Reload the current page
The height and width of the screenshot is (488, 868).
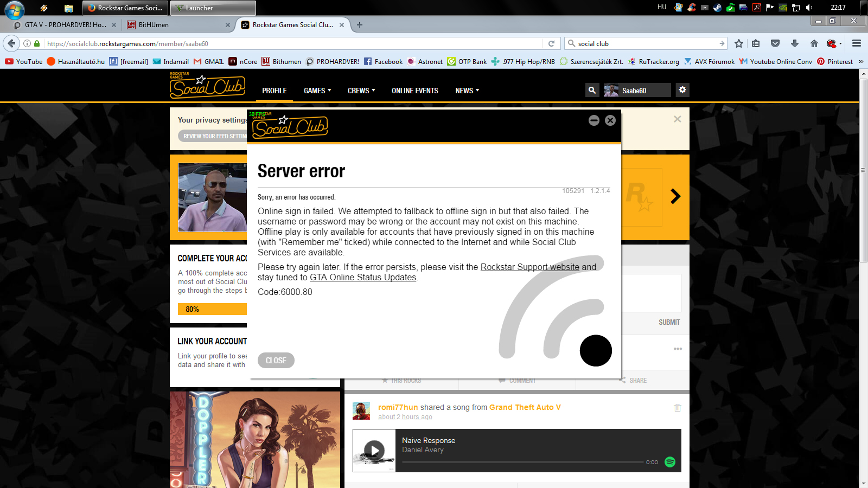(551, 44)
